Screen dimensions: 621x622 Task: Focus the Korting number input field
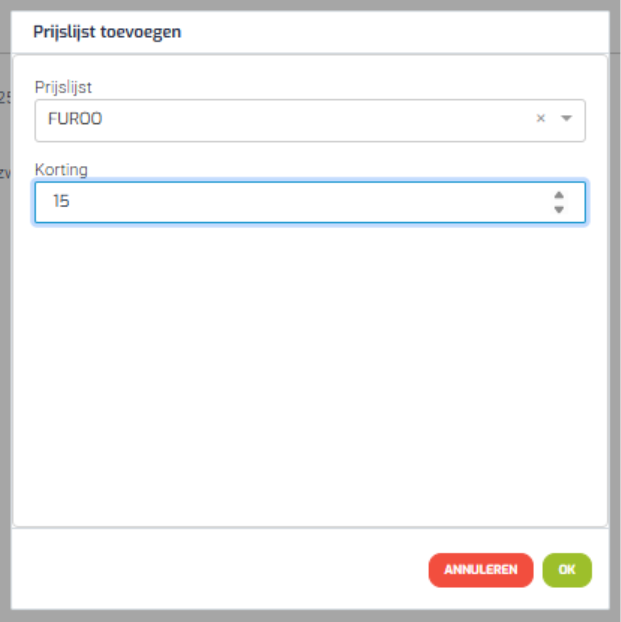click(x=310, y=202)
